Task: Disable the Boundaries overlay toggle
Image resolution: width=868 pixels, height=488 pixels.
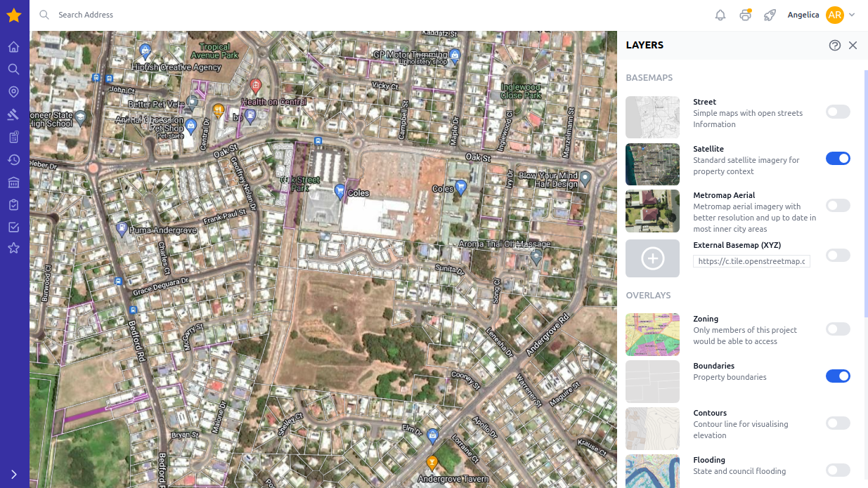Action: click(838, 376)
